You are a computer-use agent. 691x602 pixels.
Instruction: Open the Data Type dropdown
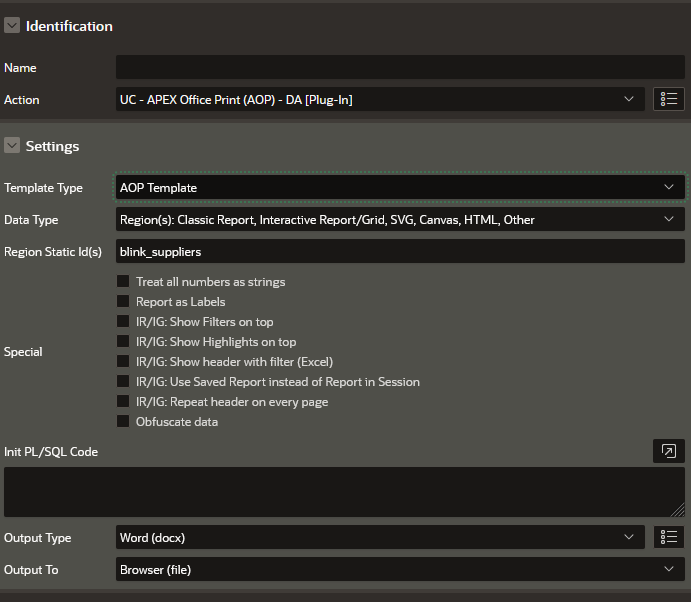coord(400,219)
